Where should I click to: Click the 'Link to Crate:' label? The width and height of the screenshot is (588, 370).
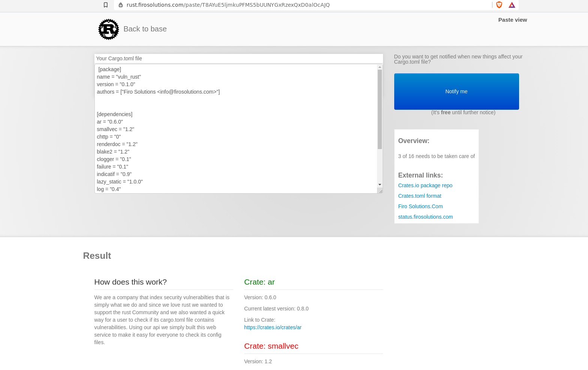(x=260, y=320)
